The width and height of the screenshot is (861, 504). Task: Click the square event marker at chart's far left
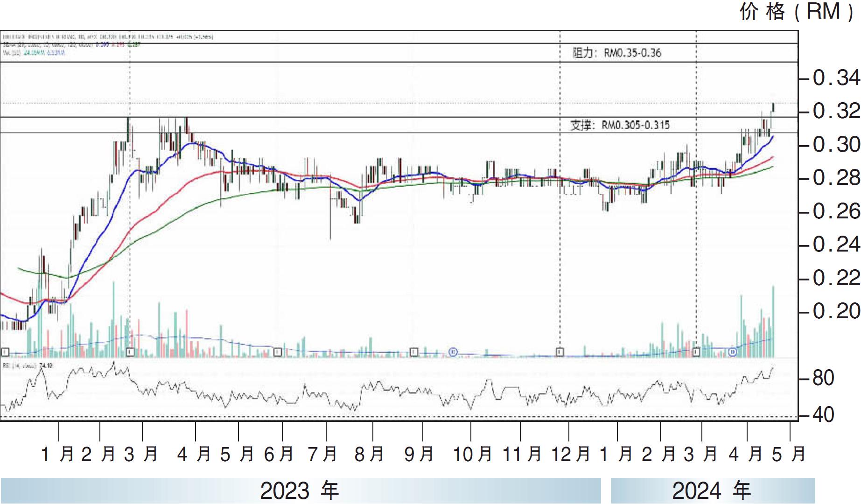[5, 351]
